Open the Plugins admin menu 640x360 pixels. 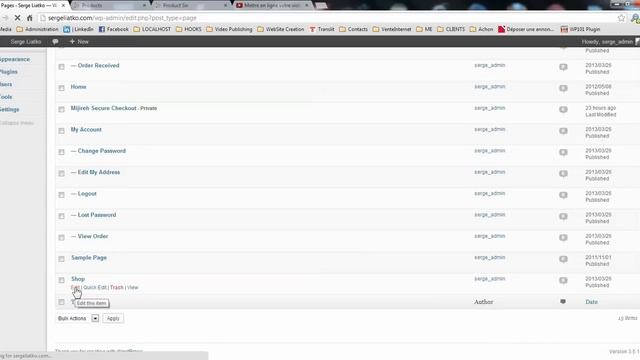click(x=9, y=72)
